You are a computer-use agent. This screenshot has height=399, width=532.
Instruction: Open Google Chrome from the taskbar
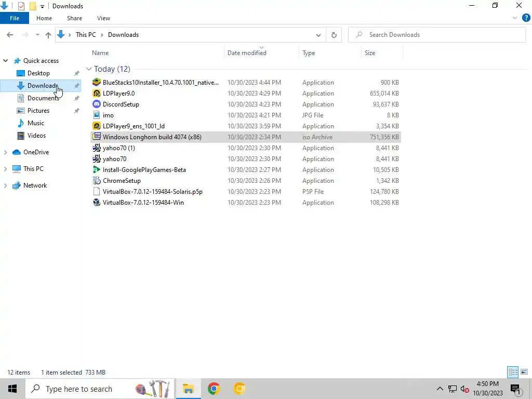pyautogui.click(x=214, y=389)
